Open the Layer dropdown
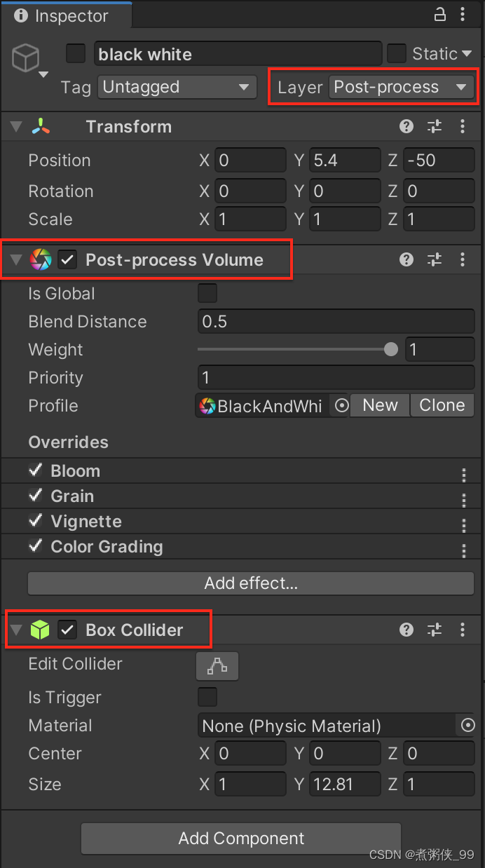 click(401, 87)
